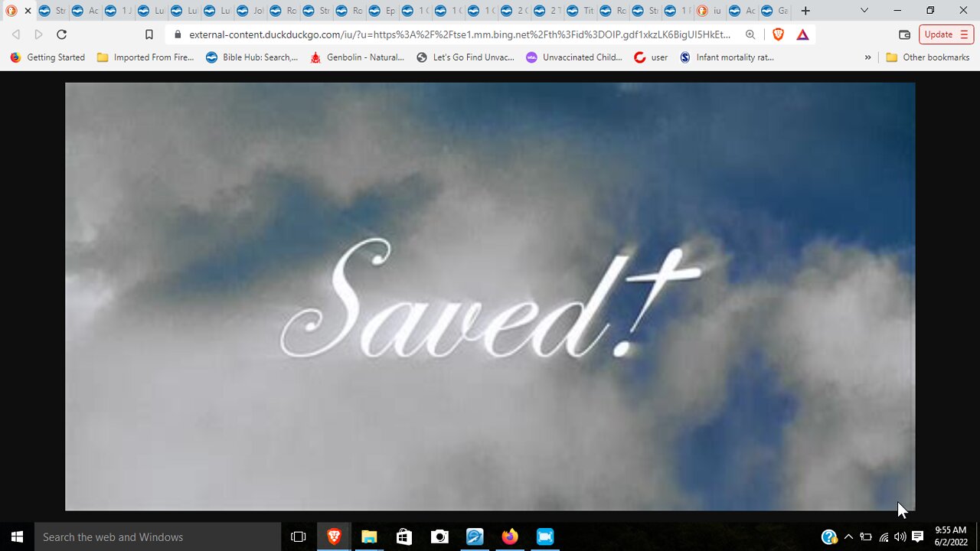Open the Action Center notifications icon
The height and width of the screenshot is (551, 980).
point(918,536)
